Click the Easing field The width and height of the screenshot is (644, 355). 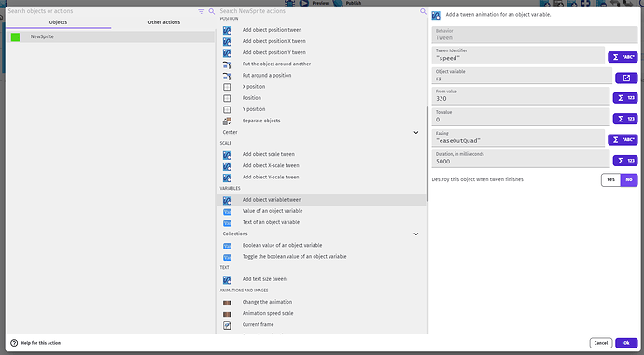[x=518, y=137]
